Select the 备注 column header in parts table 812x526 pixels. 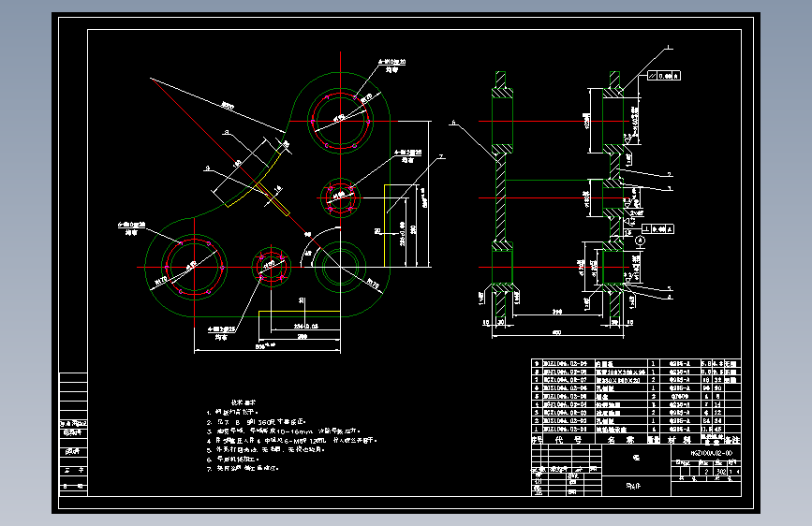click(x=732, y=440)
